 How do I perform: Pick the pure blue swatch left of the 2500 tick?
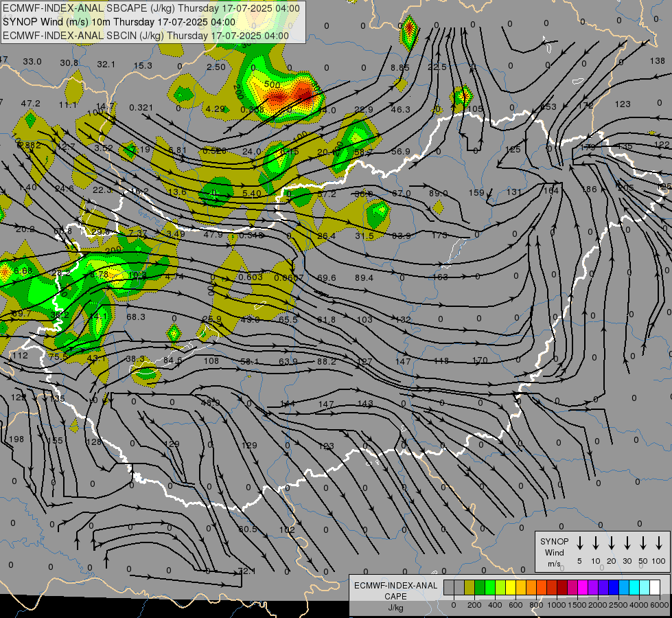(614, 588)
